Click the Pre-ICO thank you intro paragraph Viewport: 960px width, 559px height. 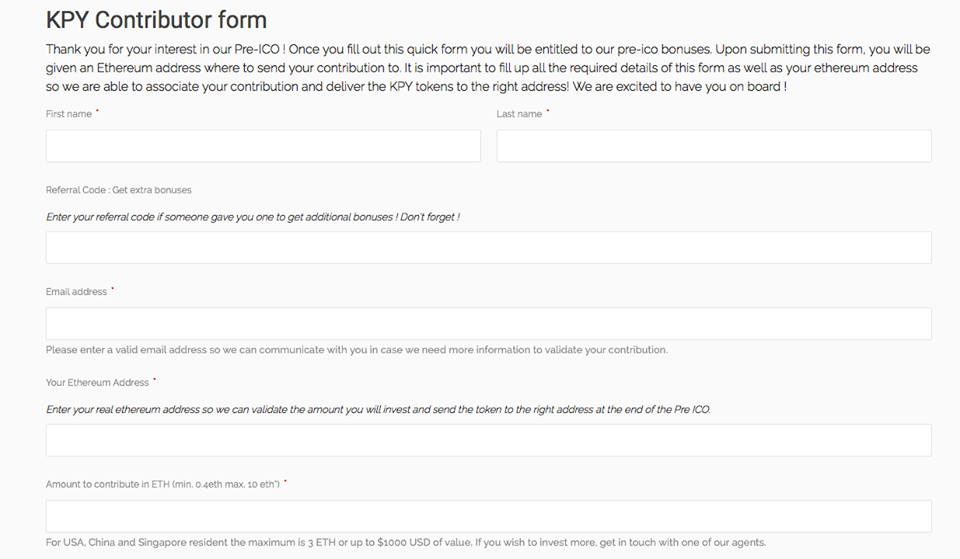point(488,68)
